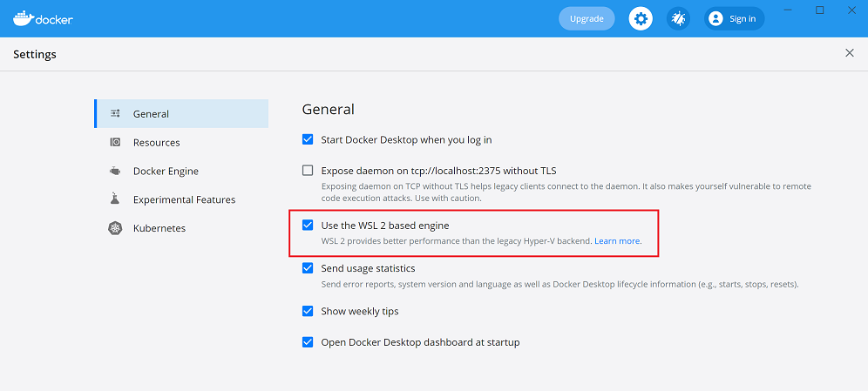
Task: Open settings via the gear icon
Action: [x=641, y=19]
